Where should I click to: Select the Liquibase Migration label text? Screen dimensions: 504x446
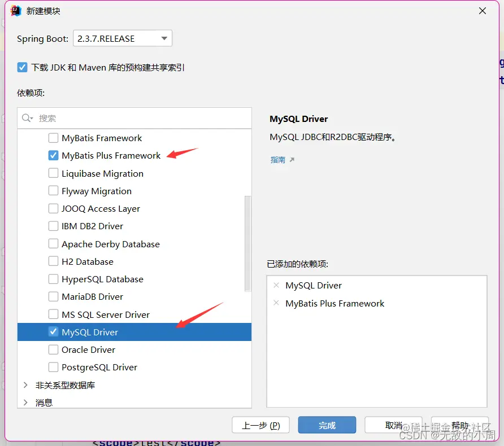pyautogui.click(x=102, y=173)
